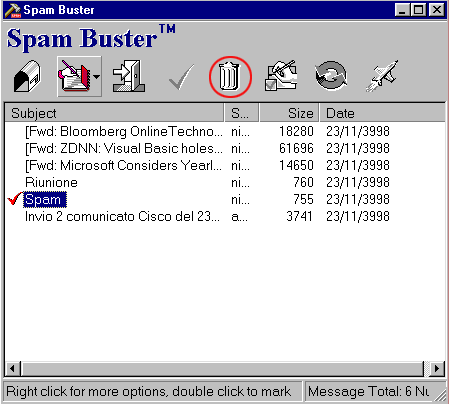The width and height of the screenshot is (449, 404).
Task: Click the a... sender cell of the Invio row
Action: coord(239,217)
